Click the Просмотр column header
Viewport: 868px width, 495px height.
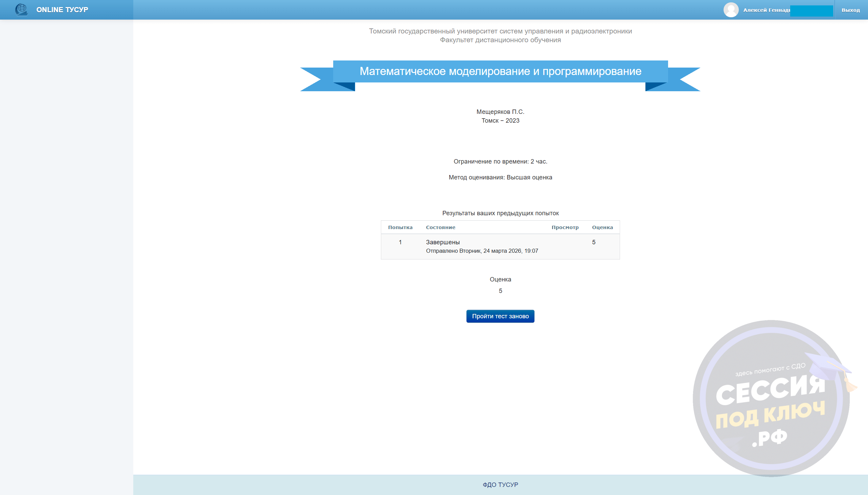[565, 227]
